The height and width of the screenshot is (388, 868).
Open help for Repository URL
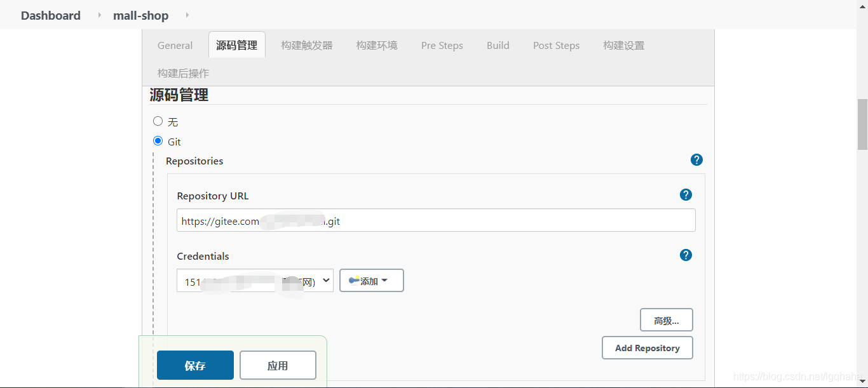[x=686, y=195]
